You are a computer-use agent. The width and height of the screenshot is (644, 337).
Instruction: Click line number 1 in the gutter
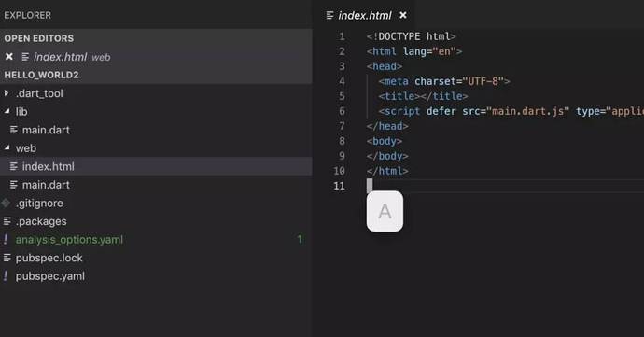click(x=342, y=36)
